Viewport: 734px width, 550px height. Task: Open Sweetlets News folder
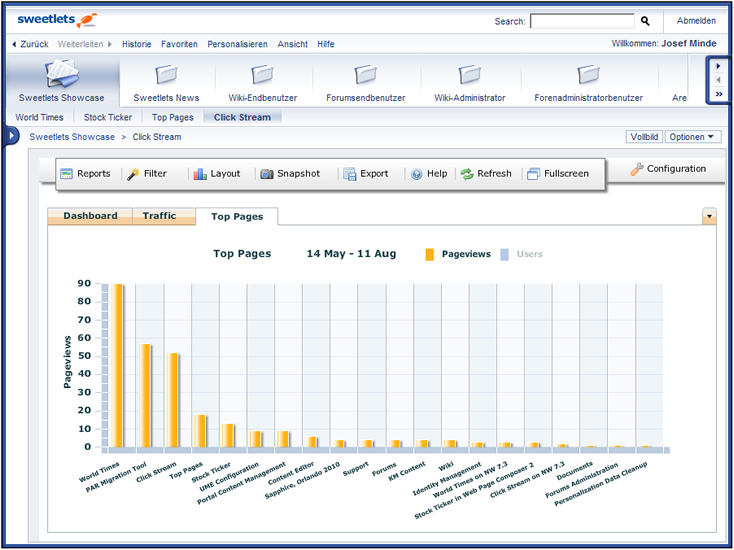coord(166,75)
